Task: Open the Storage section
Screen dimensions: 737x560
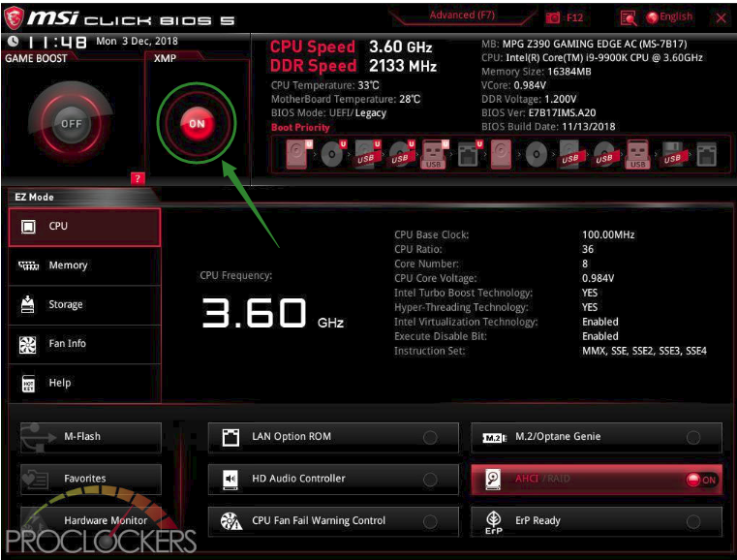Action: (x=84, y=304)
